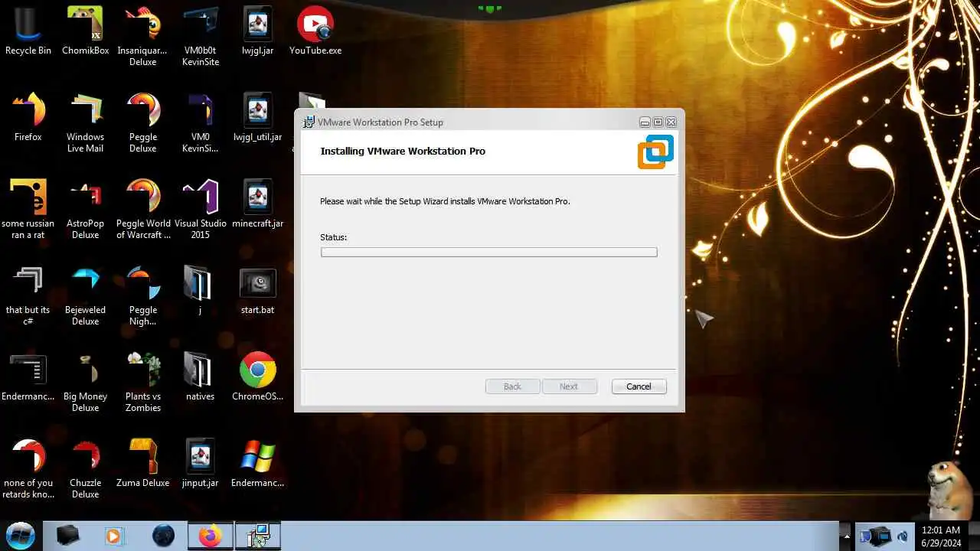The width and height of the screenshot is (980, 551).
Task: Select the VM0 KevinSi... desktop icon
Action: 200,122
